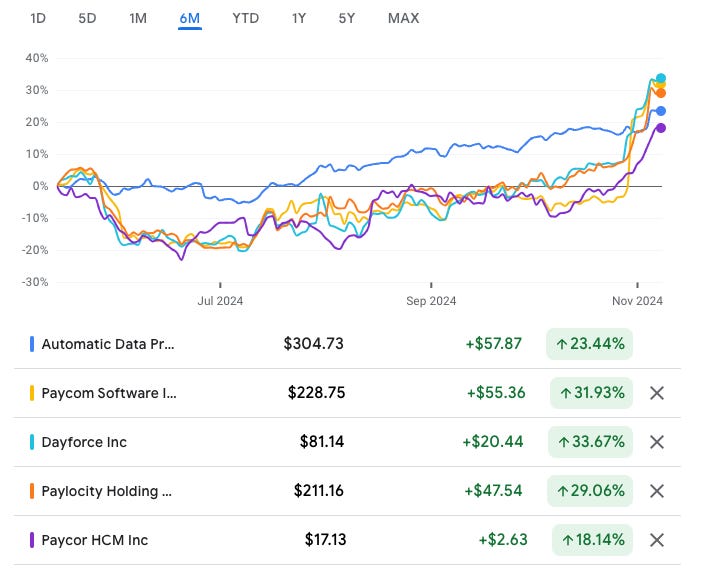708x577 pixels.
Task: Click the $304.73 price value
Action: pyautogui.click(x=313, y=344)
